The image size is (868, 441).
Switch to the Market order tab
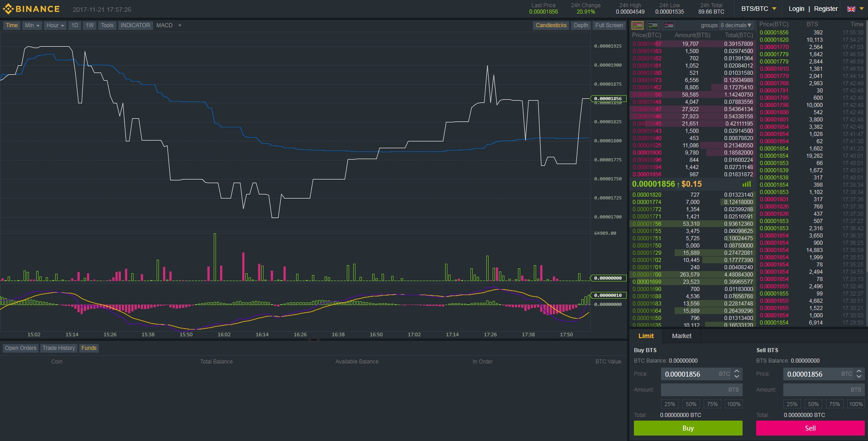pos(681,336)
